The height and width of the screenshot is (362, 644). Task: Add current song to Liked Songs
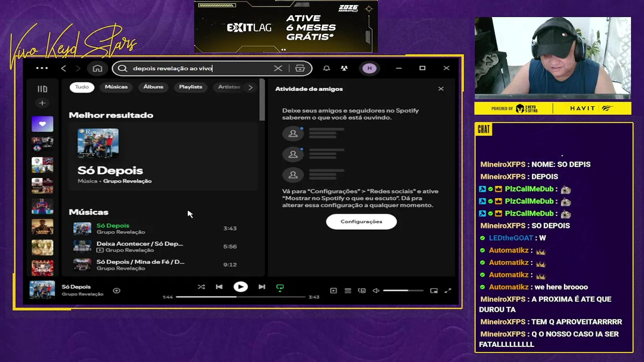116,291
